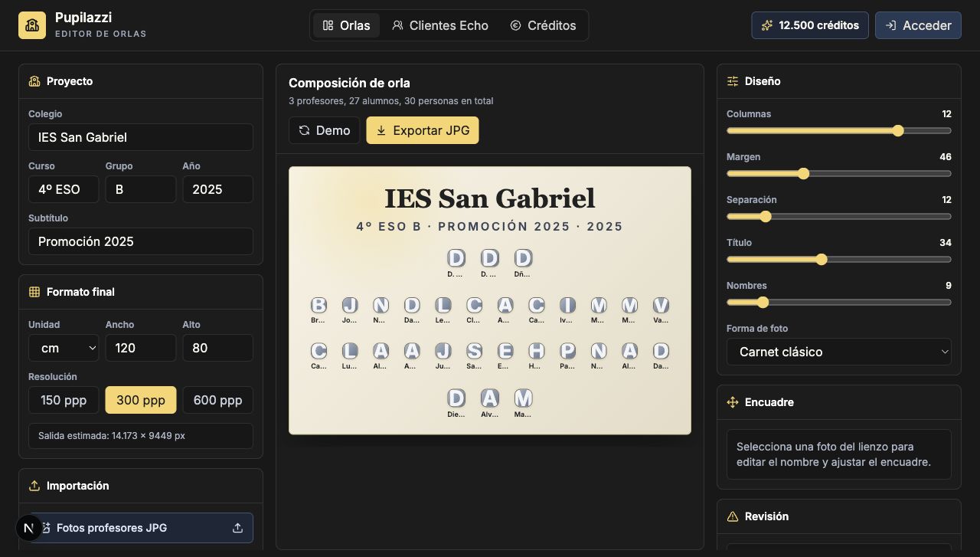Click the Importación upload icon
The image size is (980, 557).
(34, 486)
